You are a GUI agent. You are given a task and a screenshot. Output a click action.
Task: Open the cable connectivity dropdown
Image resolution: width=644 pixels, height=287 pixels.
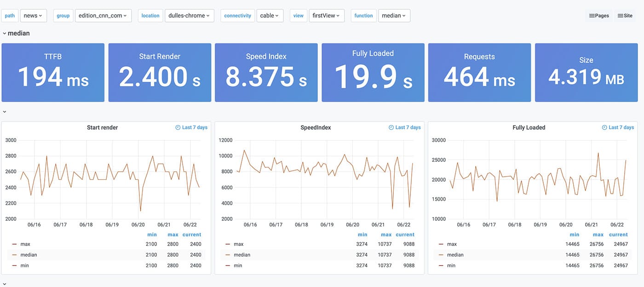[x=270, y=15]
